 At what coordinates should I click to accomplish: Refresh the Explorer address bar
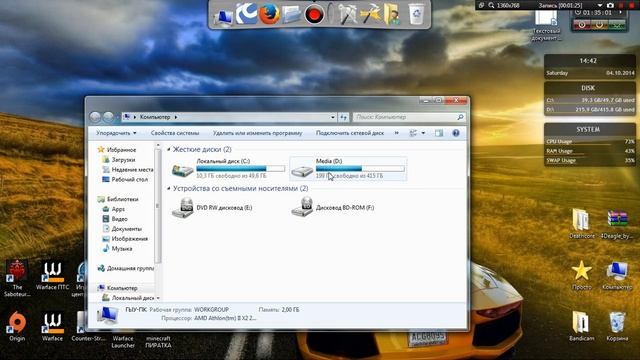tap(344, 117)
